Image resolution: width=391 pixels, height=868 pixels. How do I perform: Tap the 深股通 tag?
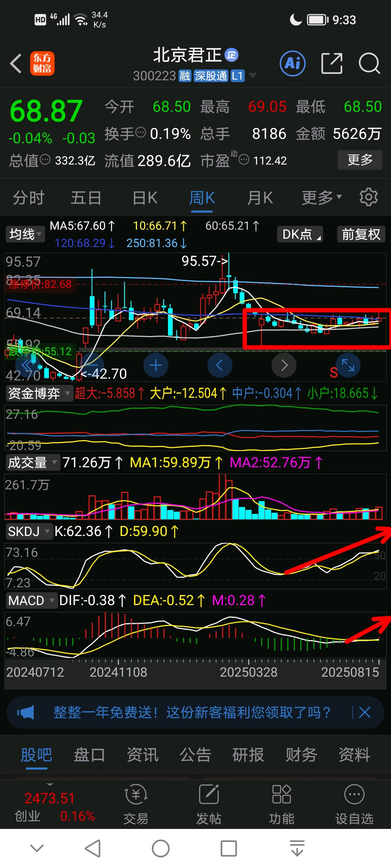point(211,76)
